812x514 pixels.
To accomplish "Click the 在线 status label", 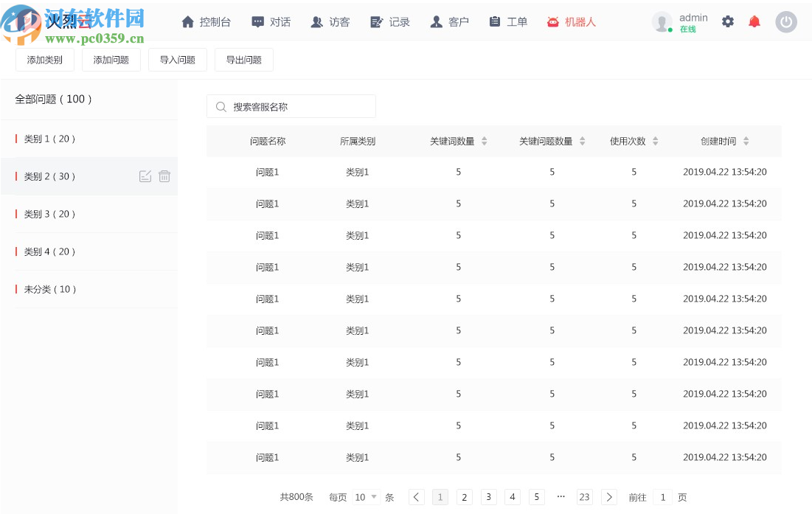I will tap(687, 29).
